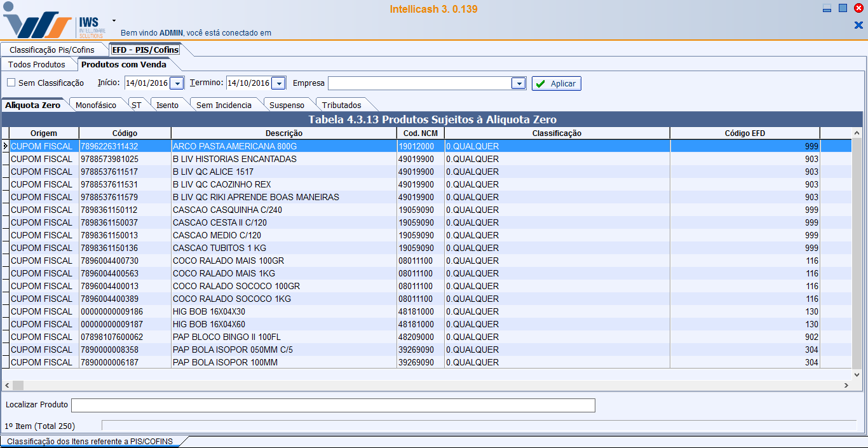Click the CASCAO TUBITOS 1 KG description
Image resolution: width=868 pixels, height=448 pixels.
219,248
